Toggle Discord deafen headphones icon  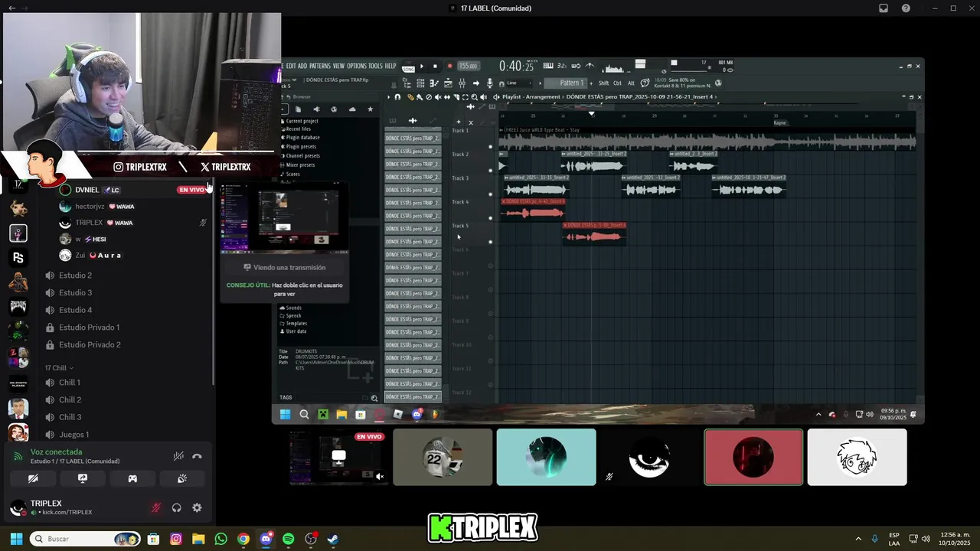(x=177, y=507)
